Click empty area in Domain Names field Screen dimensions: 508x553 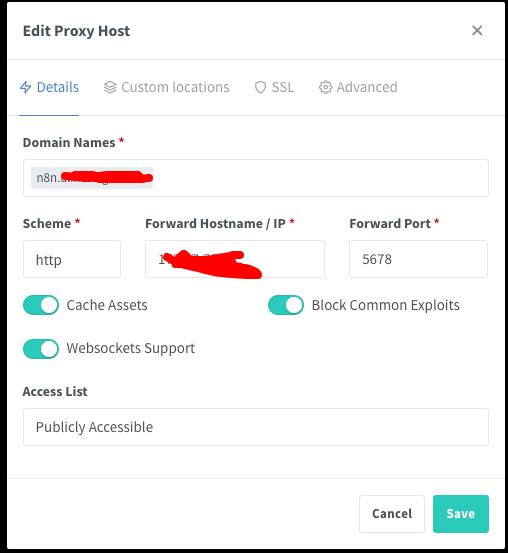pyautogui.click(x=318, y=178)
